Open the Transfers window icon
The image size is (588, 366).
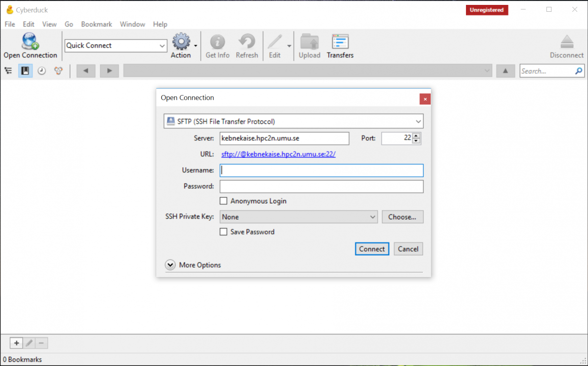[x=340, y=42]
